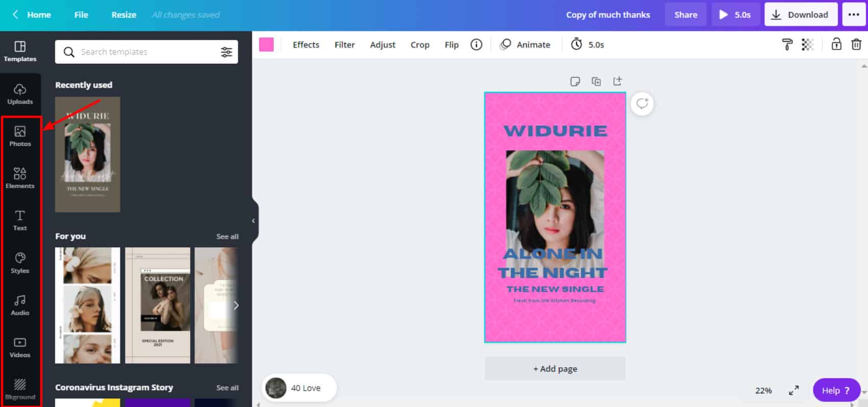Select the Text tool in sidebar
This screenshot has height=407, width=868.
(x=20, y=220)
